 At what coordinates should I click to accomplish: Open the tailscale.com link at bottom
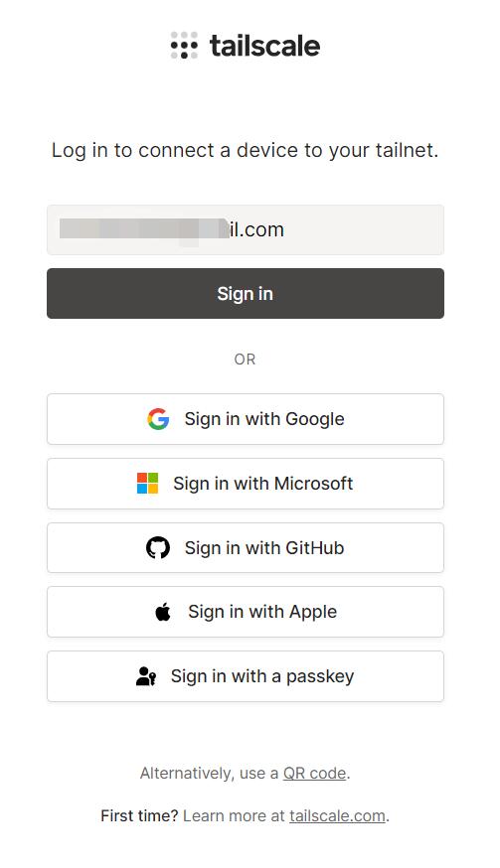pyautogui.click(x=338, y=815)
